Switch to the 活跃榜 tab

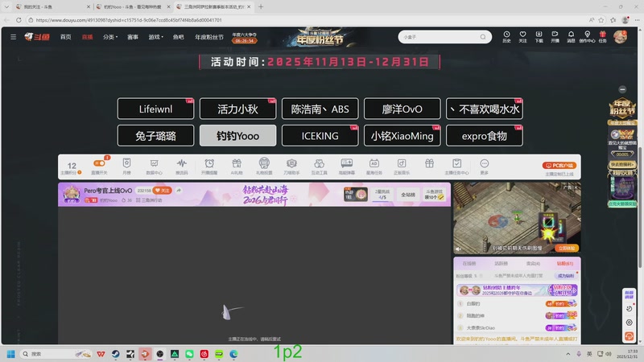(501, 264)
